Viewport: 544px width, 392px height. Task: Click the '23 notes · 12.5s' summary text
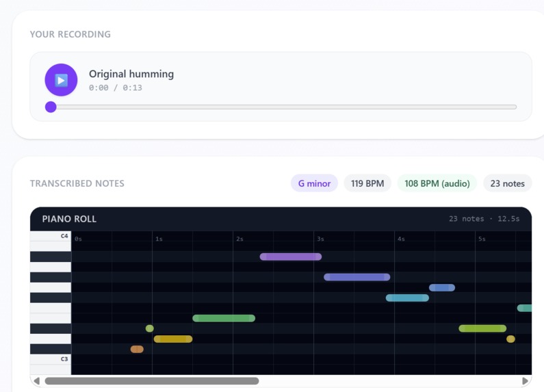[x=484, y=219]
